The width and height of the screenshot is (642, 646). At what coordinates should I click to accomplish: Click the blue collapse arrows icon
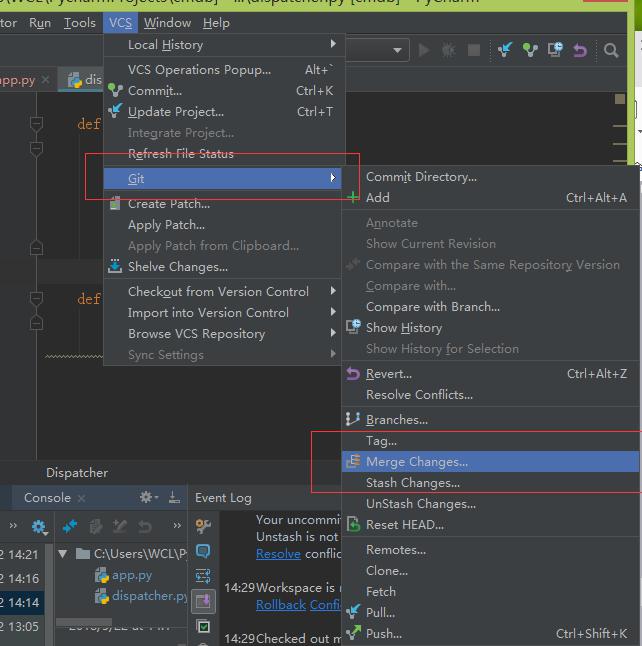[x=70, y=526]
